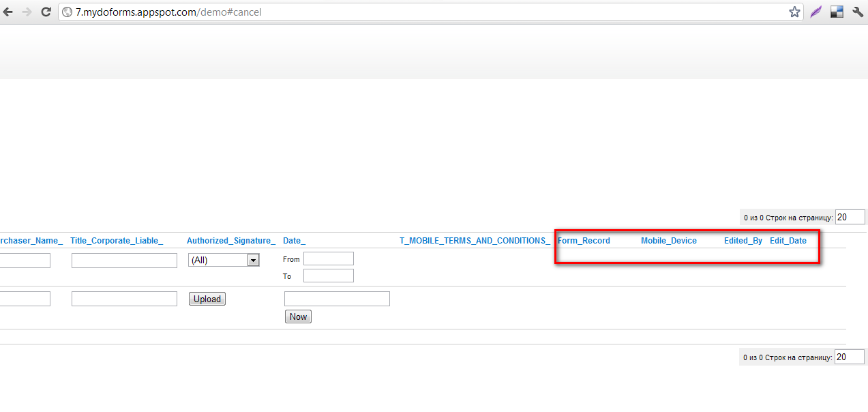The width and height of the screenshot is (868, 412).
Task: Click the globe site info icon
Action: click(68, 12)
